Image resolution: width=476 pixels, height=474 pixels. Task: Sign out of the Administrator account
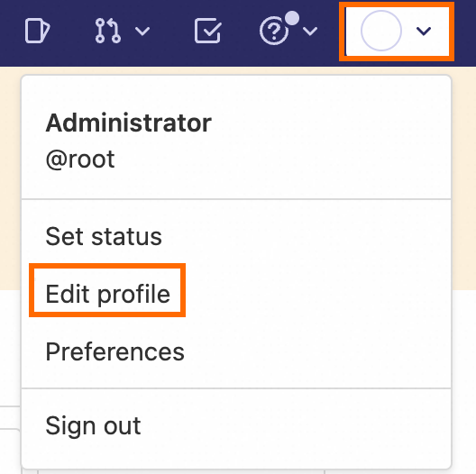tap(93, 425)
